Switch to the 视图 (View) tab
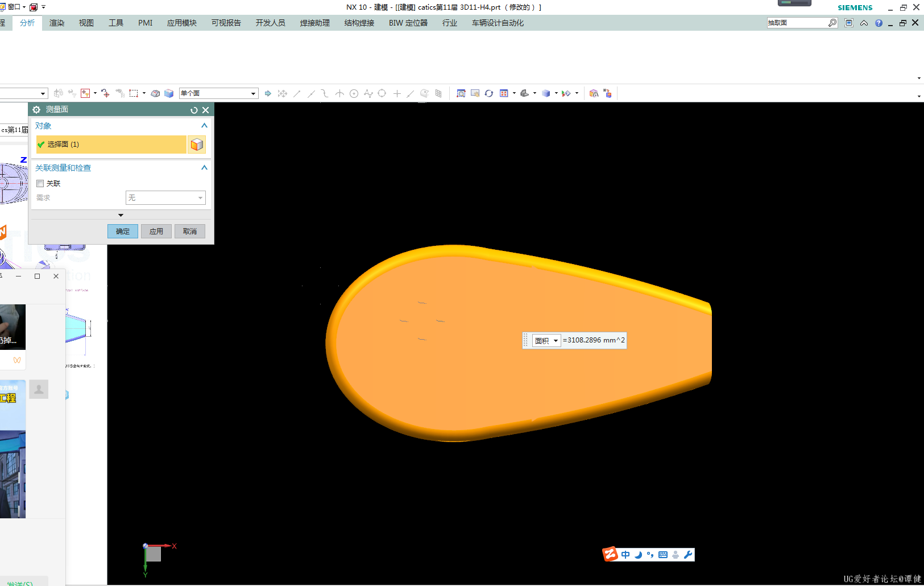 [x=86, y=23]
